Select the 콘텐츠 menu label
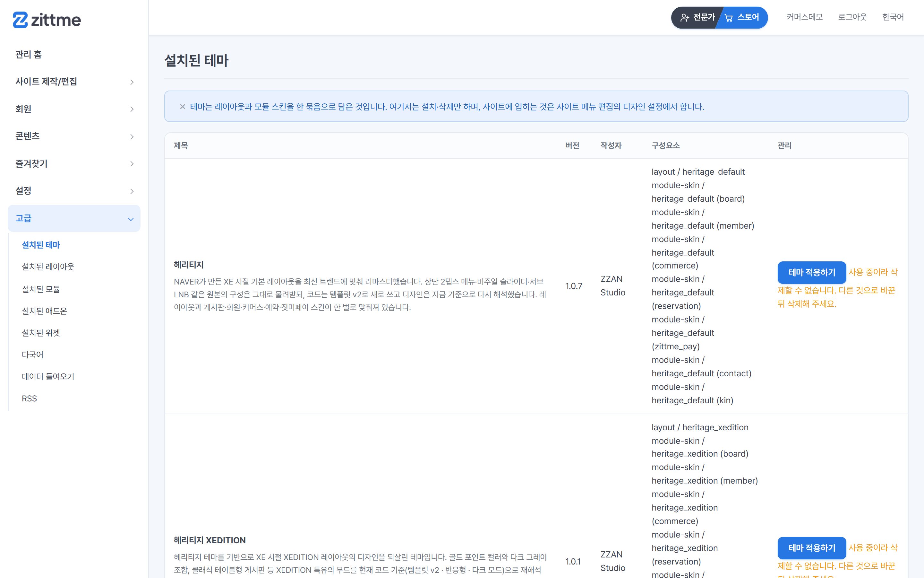Viewport: 924px width, 578px height. 28,136
